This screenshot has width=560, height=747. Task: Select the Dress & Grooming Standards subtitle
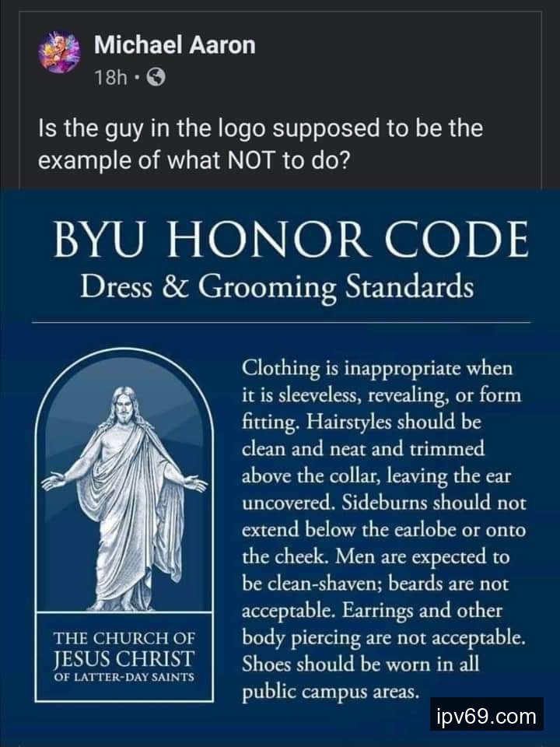[x=277, y=288]
